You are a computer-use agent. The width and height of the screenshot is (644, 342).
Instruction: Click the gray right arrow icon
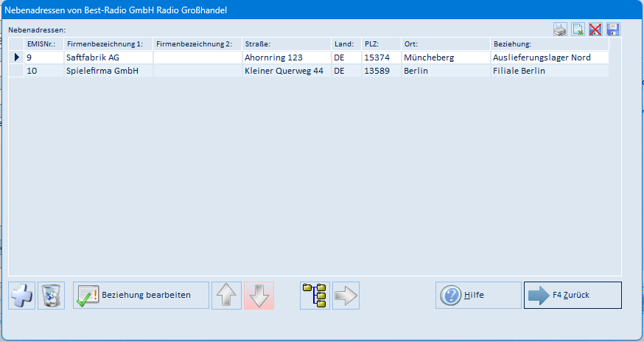346,295
